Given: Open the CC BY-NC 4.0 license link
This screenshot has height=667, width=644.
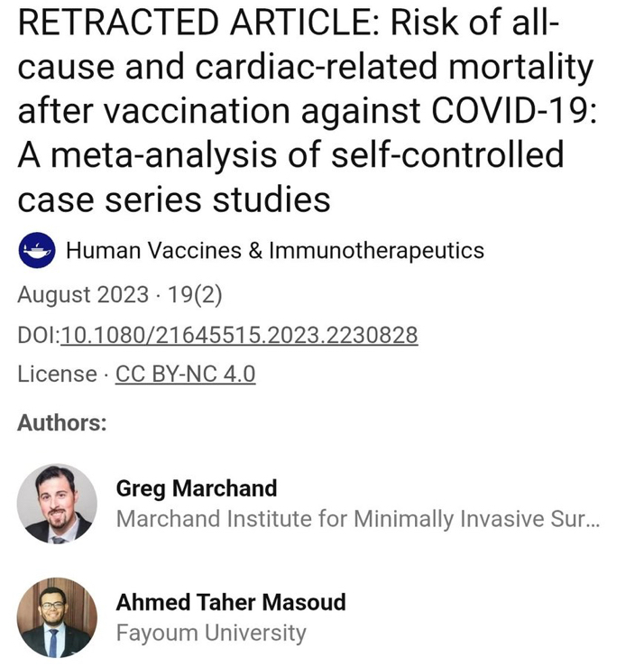Looking at the screenshot, I should (x=186, y=374).
